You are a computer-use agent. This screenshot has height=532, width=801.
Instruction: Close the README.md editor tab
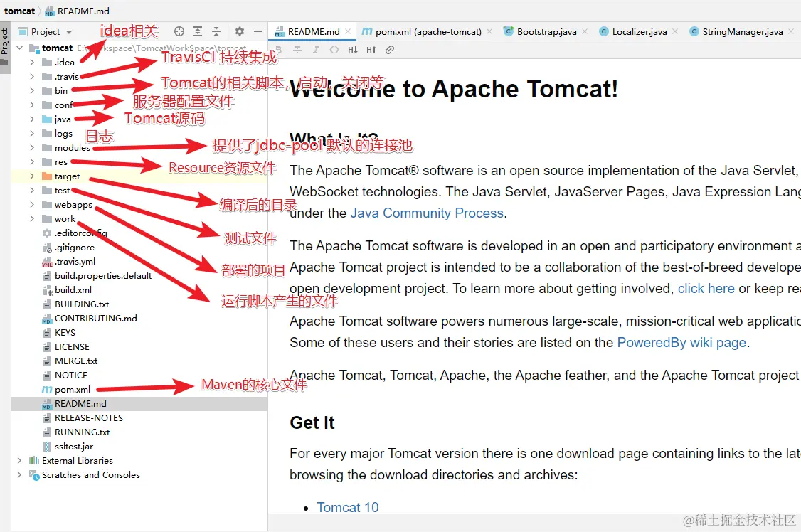(x=348, y=32)
